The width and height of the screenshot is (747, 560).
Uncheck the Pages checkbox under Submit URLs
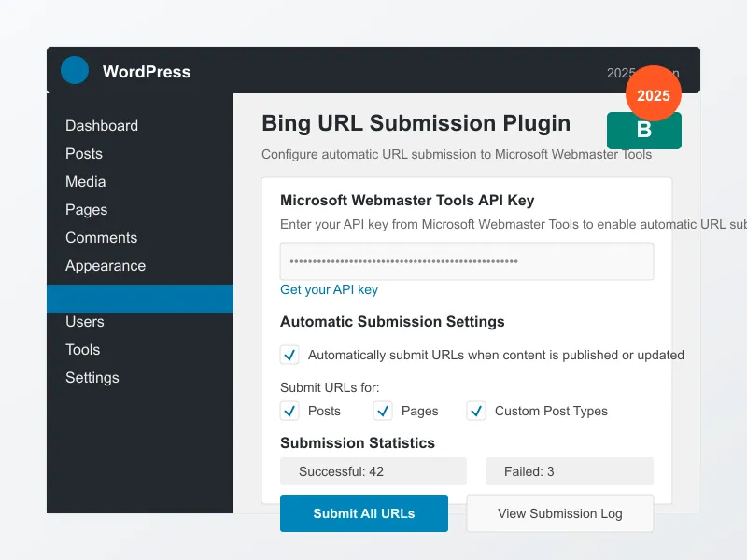383,411
